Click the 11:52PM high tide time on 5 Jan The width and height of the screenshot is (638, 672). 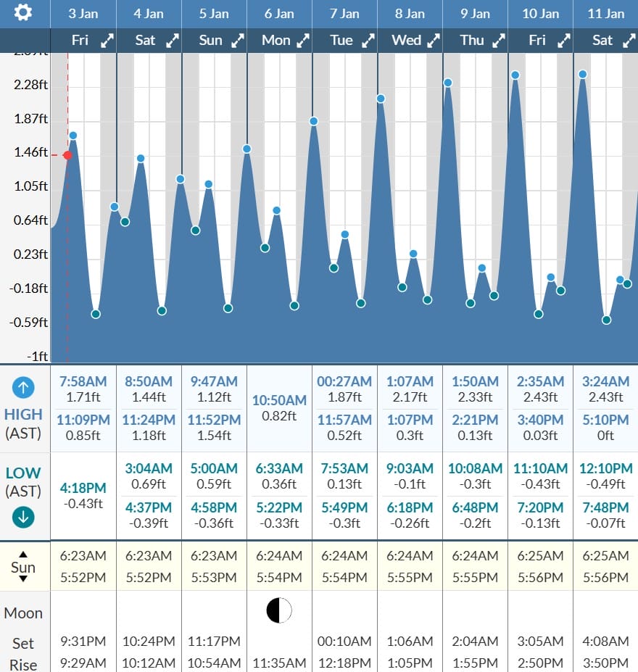214,420
